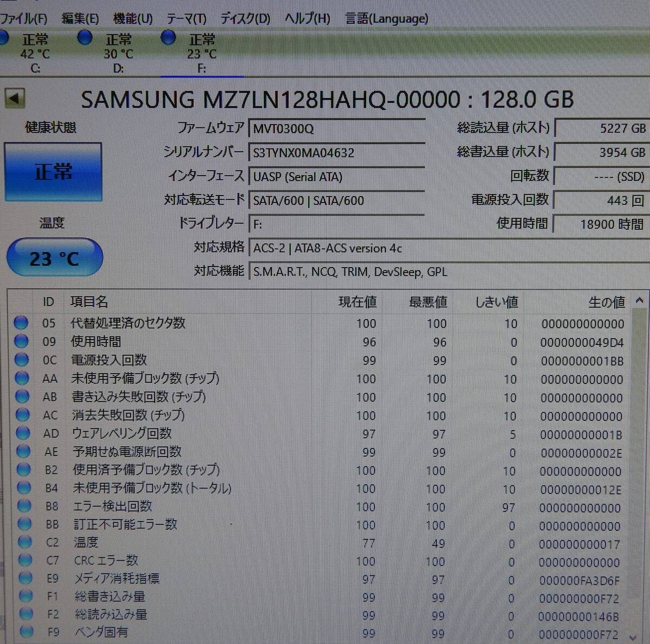Click the status icon for row C2
650x644 pixels.
(x=24, y=542)
